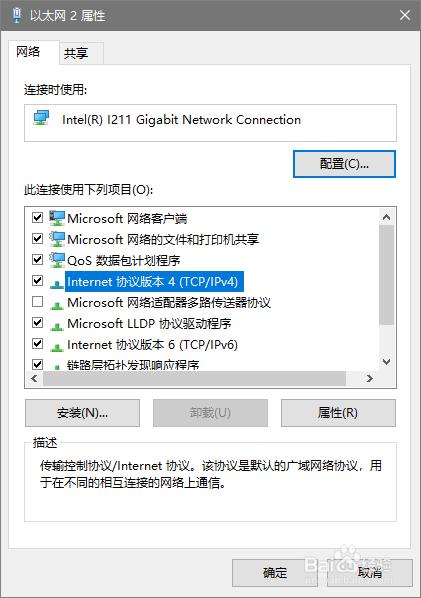421x598 pixels.
Task: Click the 文件和打印机共享 item icon
Action: point(57,239)
